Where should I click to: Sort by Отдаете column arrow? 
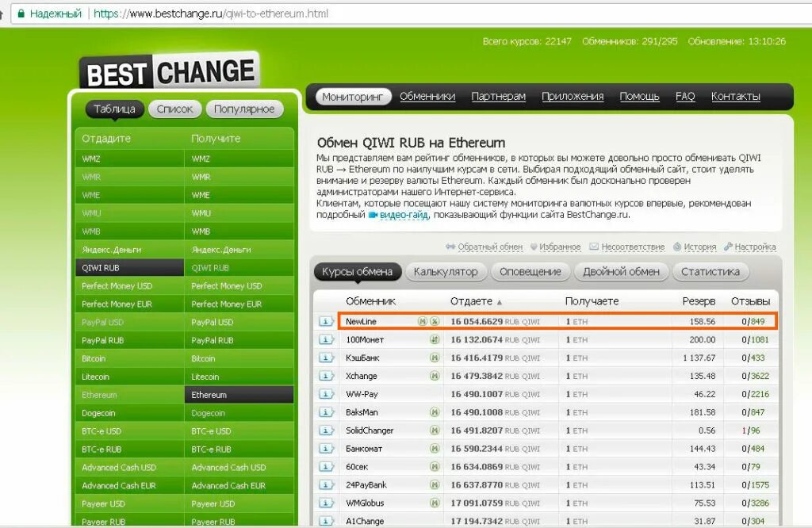(x=500, y=302)
